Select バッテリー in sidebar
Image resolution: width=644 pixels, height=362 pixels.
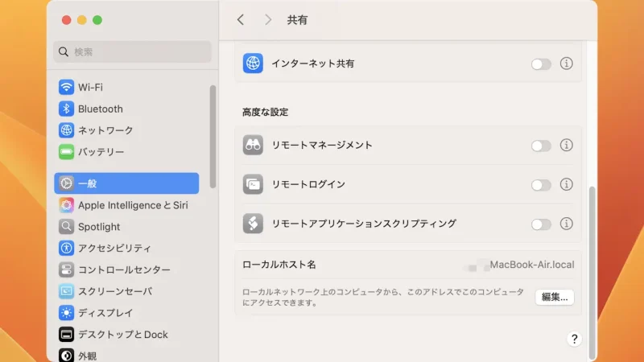126,152
